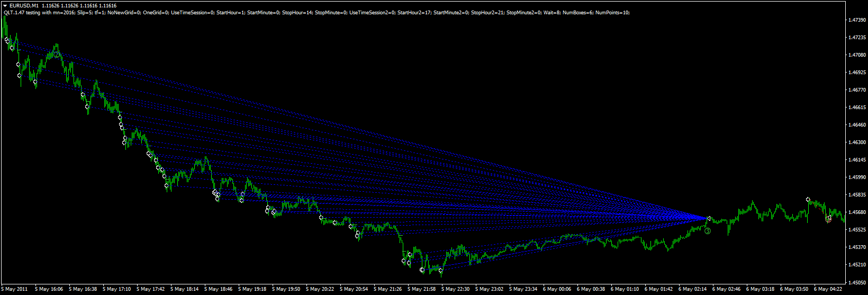The image size is (868, 295).
Task: Click the '5 May 20:22' time axis label
Action: click(320, 289)
